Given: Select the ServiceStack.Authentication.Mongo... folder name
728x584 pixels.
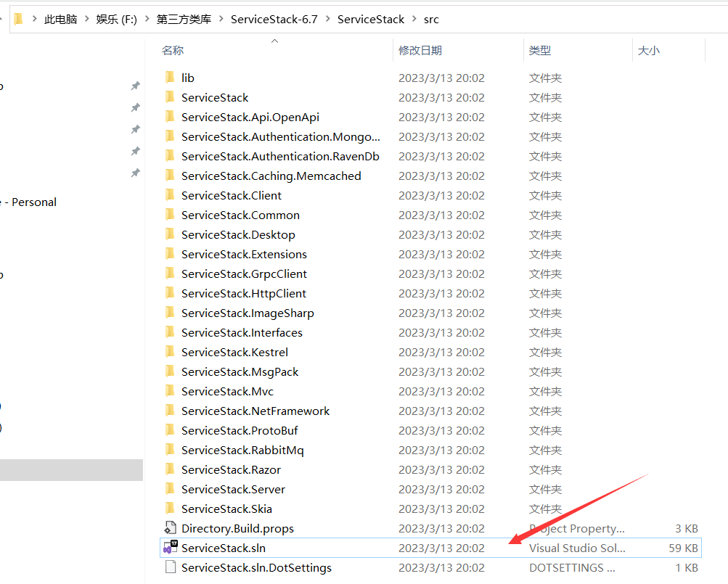Looking at the screenshot, I should 281,136.
